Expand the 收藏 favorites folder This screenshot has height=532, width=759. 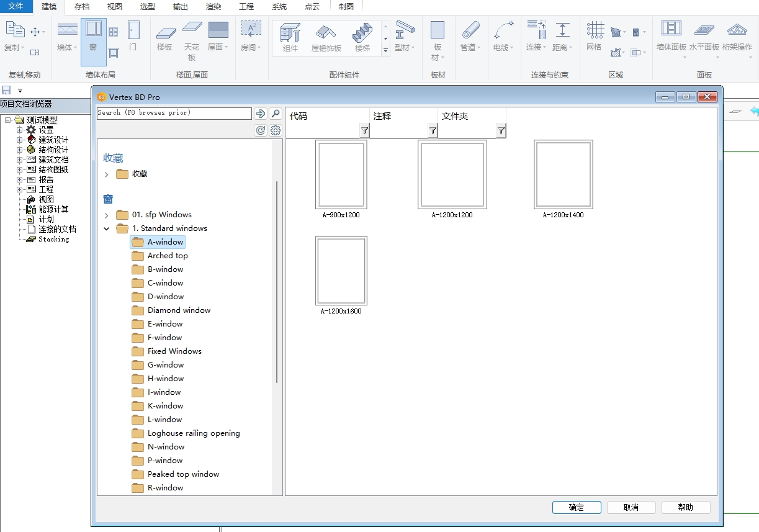coord(107,174)
